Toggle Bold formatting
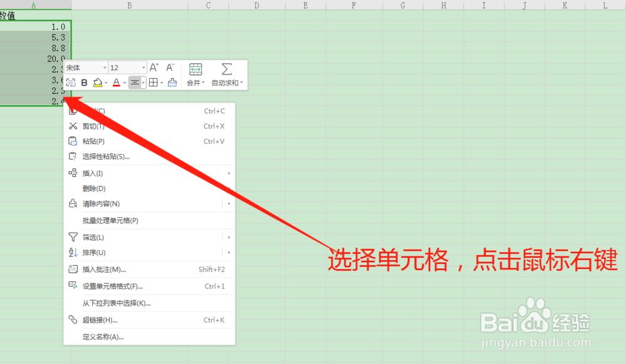The height and width of the screenshot is (364, 626). (x=85, y=81)
